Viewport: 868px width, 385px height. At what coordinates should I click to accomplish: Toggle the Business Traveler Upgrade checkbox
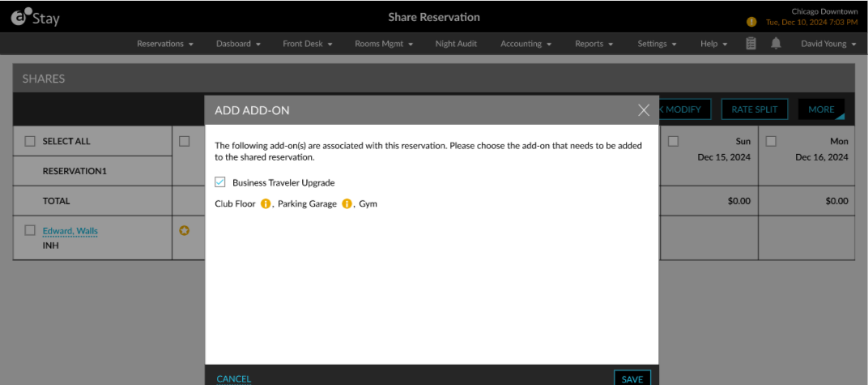pyautogui.click(x=219, y=182)
